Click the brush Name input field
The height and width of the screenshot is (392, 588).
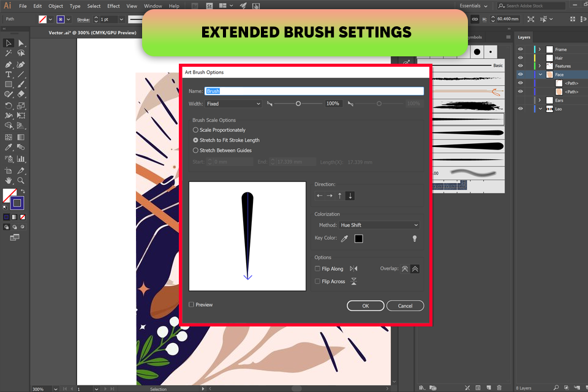pos(314,91)
